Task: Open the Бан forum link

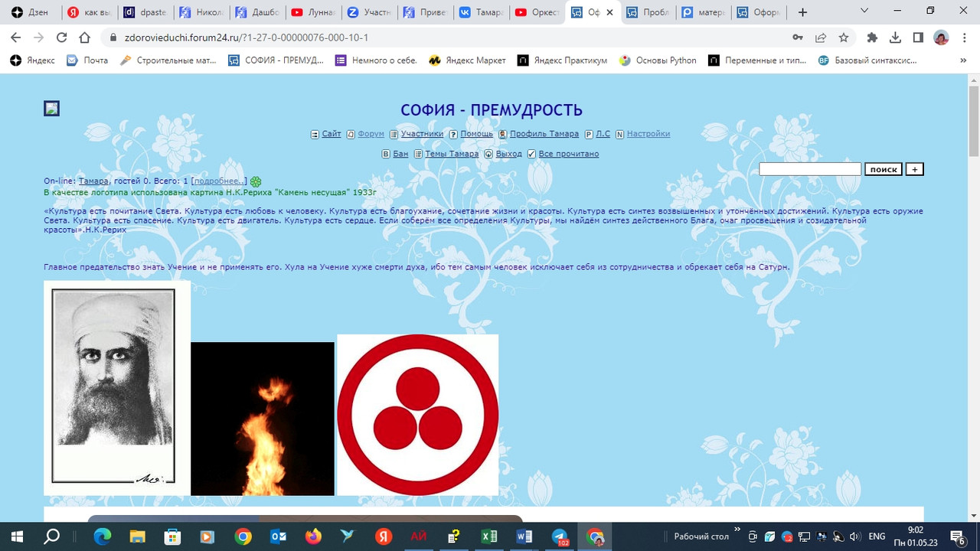Action: pos(400,154)
